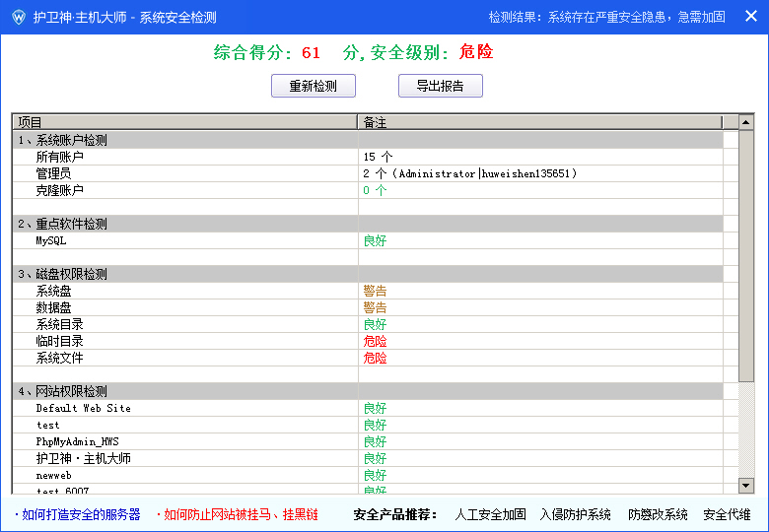Screen dimensions: 769x532
Task: Open the 防篡改系统 product link
Action: click(x=658, y=514)
